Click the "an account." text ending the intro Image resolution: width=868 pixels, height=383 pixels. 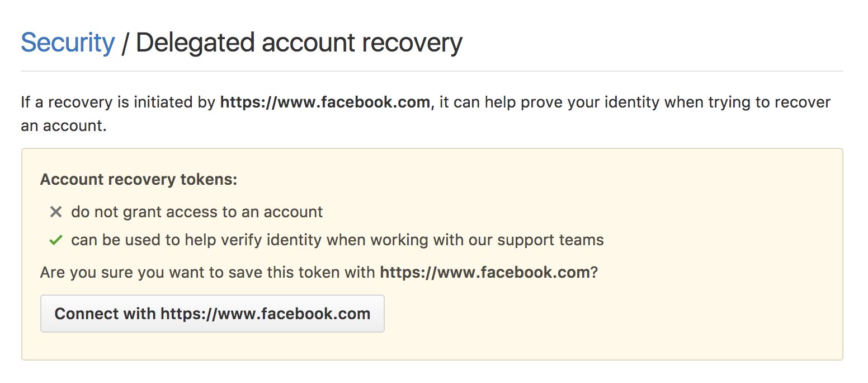(63, 126)
